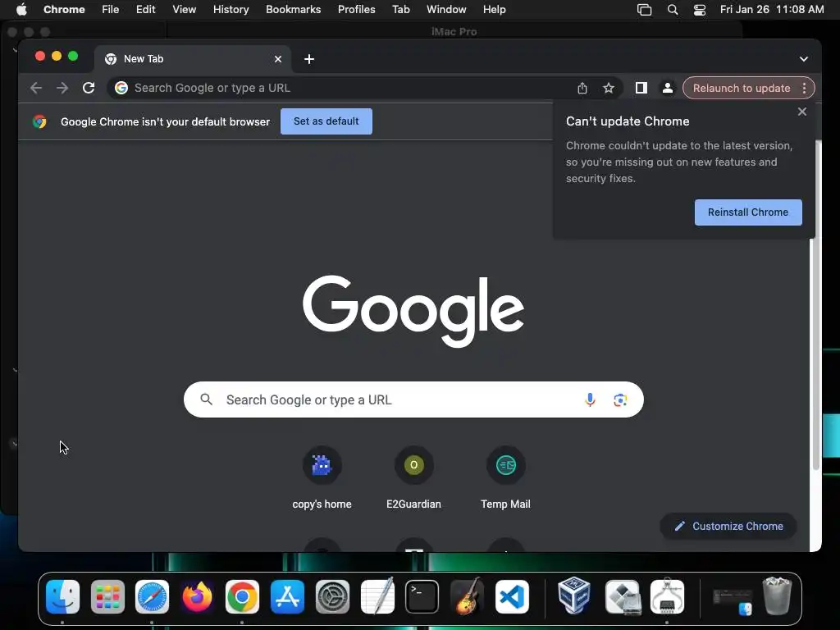This screenshot has height=630, width=840.
Task: Open the Bookmarks menu
Action: (x=294, y=9)
